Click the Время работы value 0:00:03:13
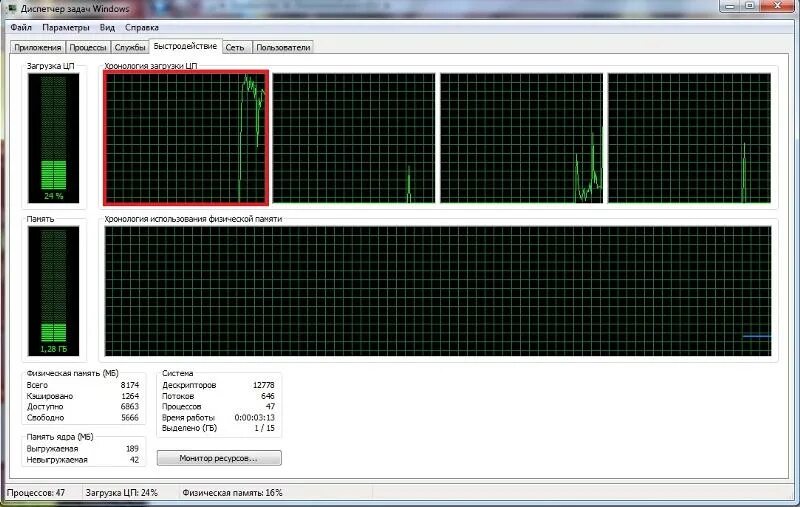This screenshot has width=800, height=507. pos(255,417)
